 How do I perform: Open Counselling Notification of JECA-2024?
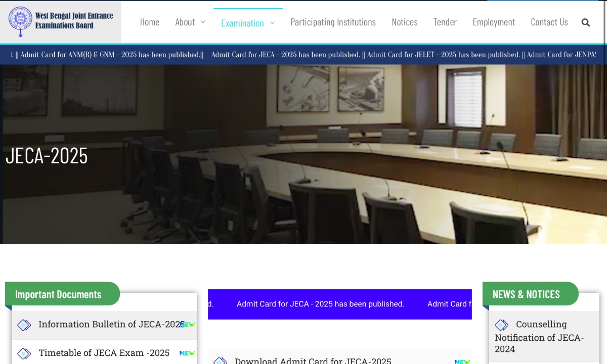539,337
